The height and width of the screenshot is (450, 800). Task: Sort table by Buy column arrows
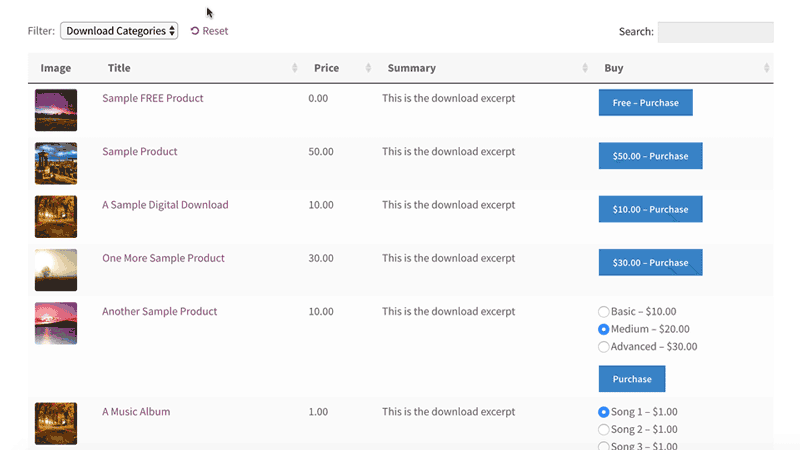tap(766, 68)
